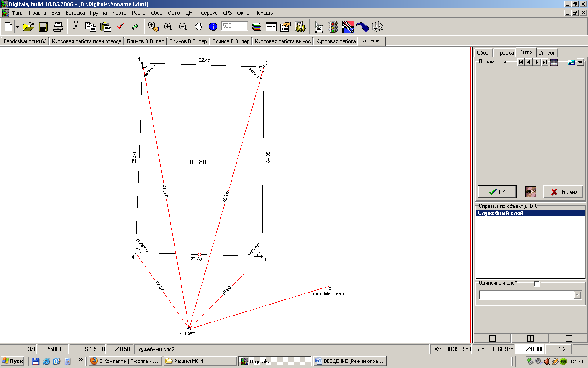Open the Растр menu
The width and height of the screenshot is (588, 368).
138,13
